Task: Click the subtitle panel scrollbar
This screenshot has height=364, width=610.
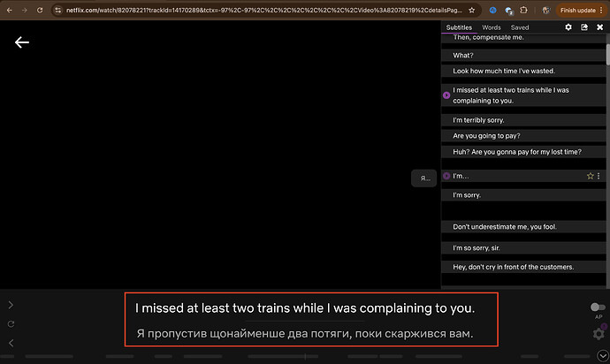Action: tap(607, 55)
